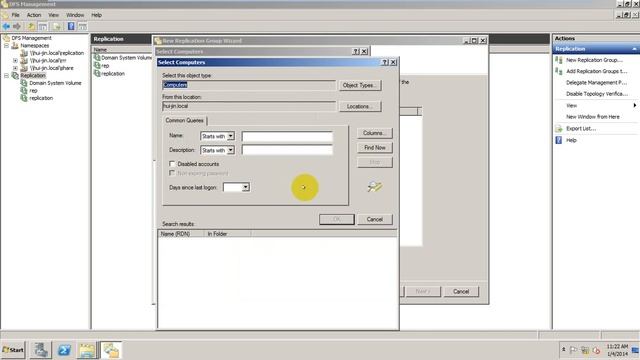
Task: Click Domain System Volume icon in center list
Action: pyautogui.click(x=97, y=58)
